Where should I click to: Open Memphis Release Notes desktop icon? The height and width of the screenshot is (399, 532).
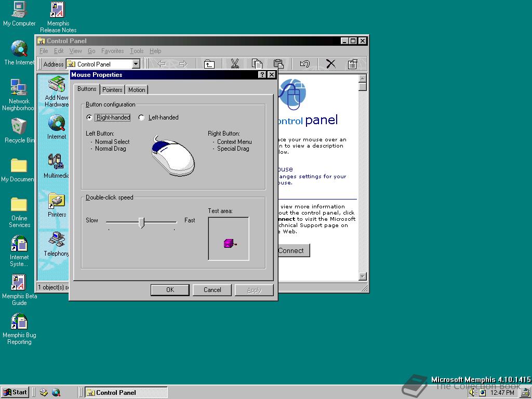point(58,17)
